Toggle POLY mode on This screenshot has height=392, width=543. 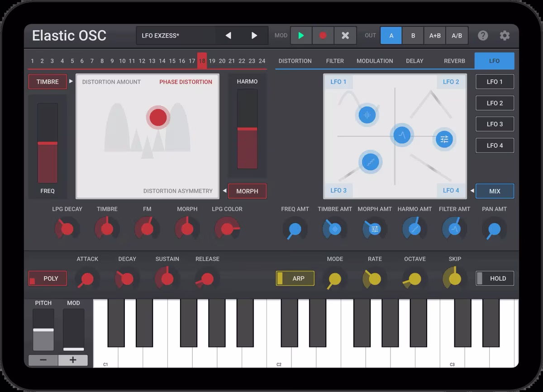coord(47,278)
